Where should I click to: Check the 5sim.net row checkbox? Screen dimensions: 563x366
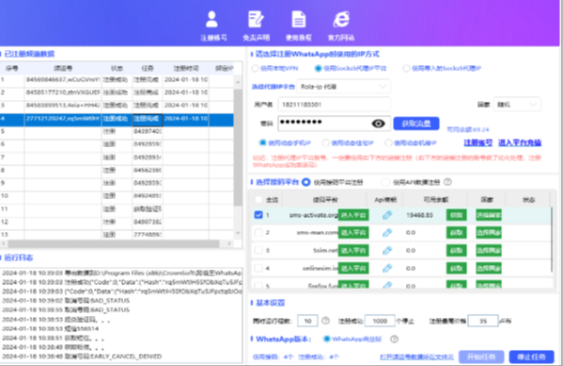point(258,250)
